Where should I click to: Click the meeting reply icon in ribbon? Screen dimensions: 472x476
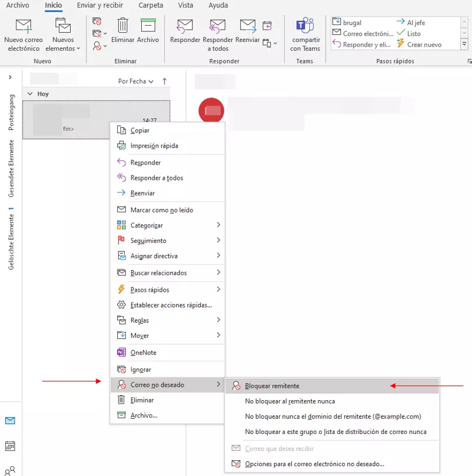pyautogui.click(x=267, y=26)
